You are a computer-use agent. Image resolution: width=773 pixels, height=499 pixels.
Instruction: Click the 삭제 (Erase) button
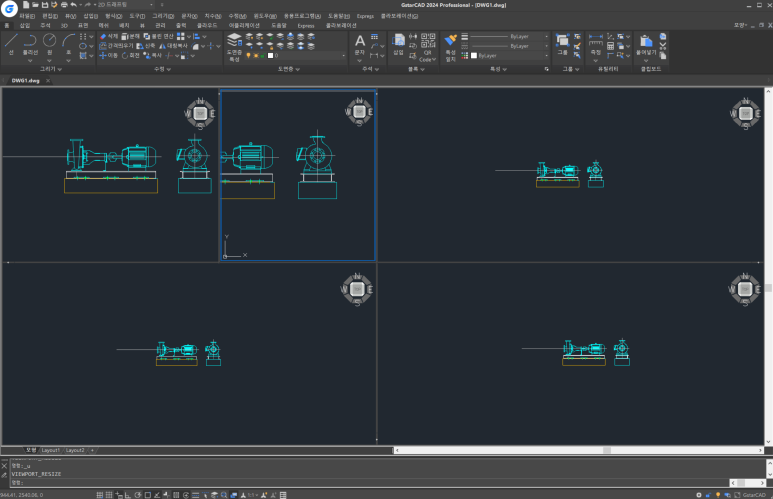[108, 36]
